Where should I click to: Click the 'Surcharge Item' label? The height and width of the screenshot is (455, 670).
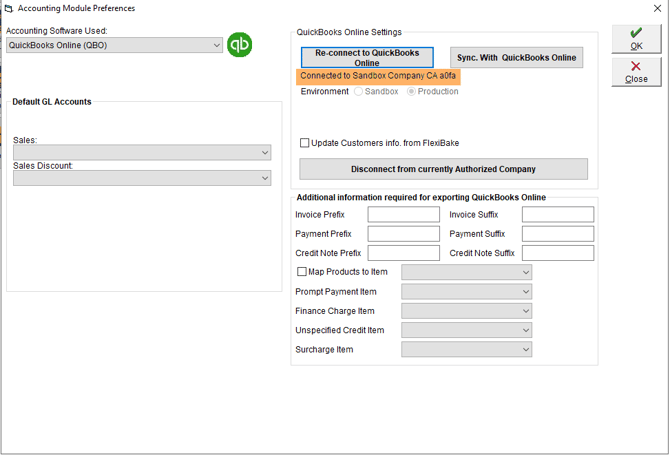tap(324, 349)
